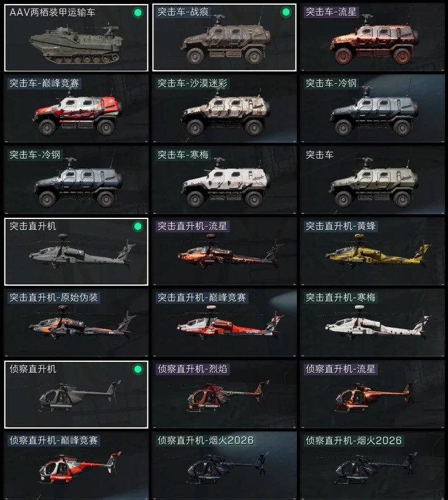The image size is (448, 500).
Task: Select the yellow 突击直升机-黄蜂 skin
Action: coord(372,252)
